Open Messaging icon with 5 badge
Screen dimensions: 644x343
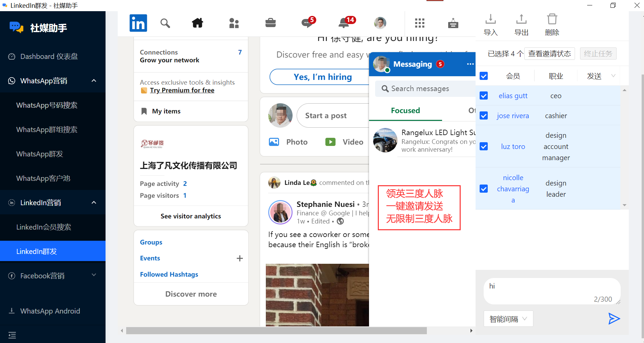(x=308, y=22)
